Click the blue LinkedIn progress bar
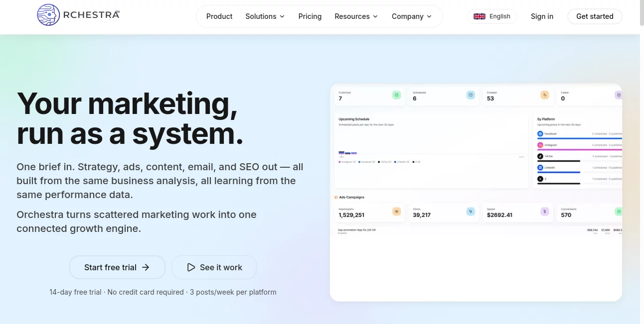The height and width of the screenshot is (324, 644). pyautogui.click(x=559, y=172)
